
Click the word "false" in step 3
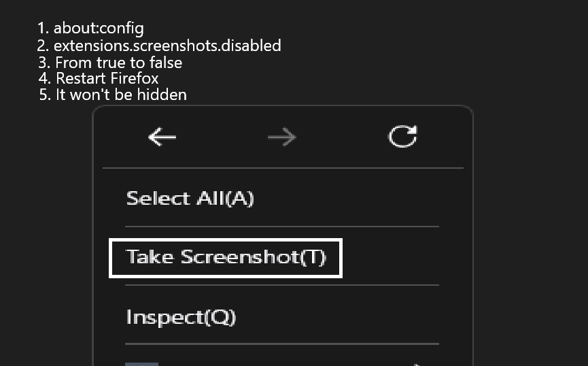point(163,63)
